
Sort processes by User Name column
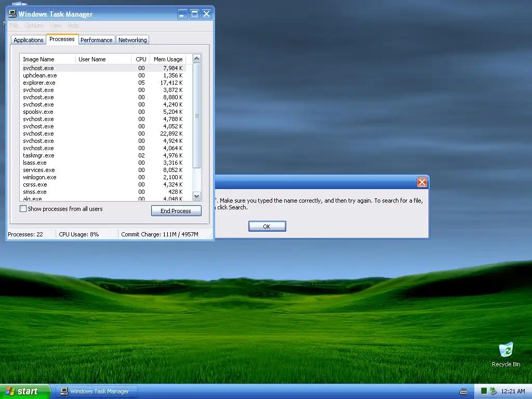[x=103, y=59]
